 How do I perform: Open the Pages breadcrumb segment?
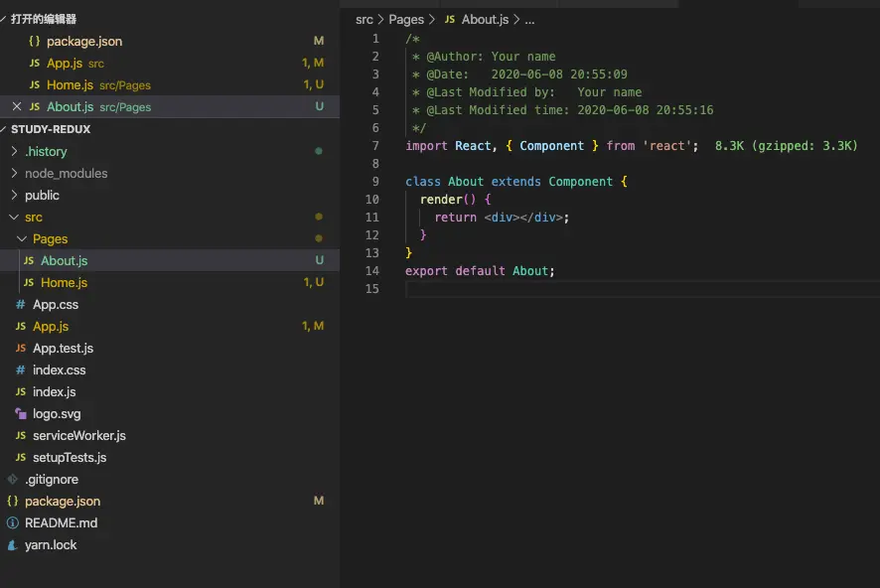(406, 20)
